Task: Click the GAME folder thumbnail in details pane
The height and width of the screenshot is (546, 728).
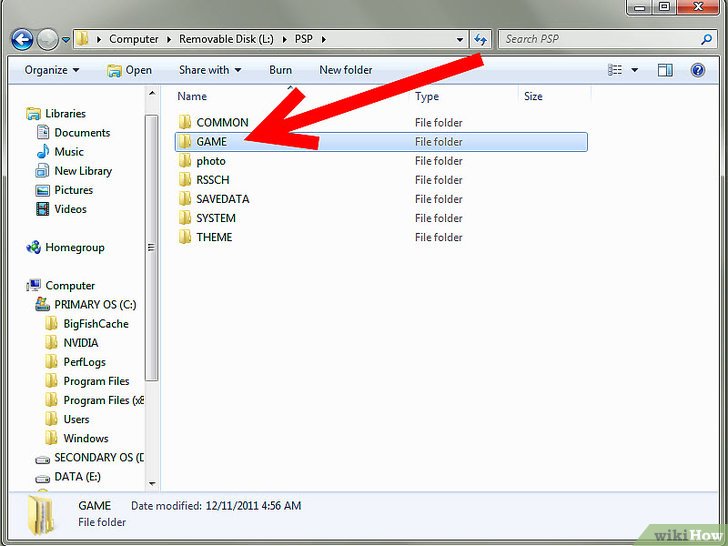Action: tap(41, 514)
